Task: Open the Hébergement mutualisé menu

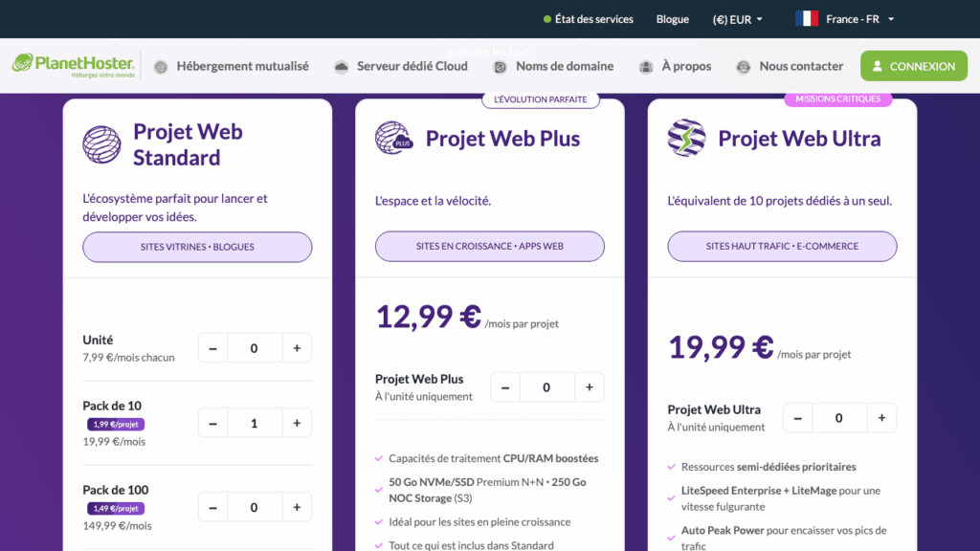Action: (242, 66)
